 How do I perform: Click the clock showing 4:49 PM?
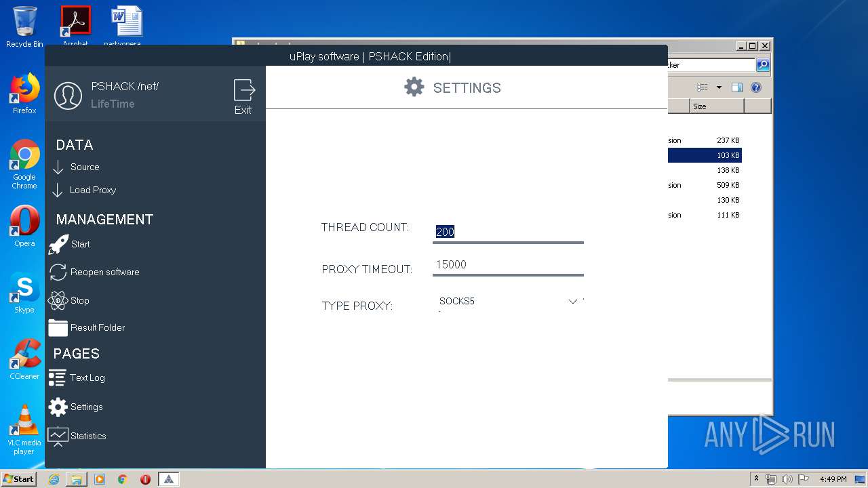[x=833, y=479]
